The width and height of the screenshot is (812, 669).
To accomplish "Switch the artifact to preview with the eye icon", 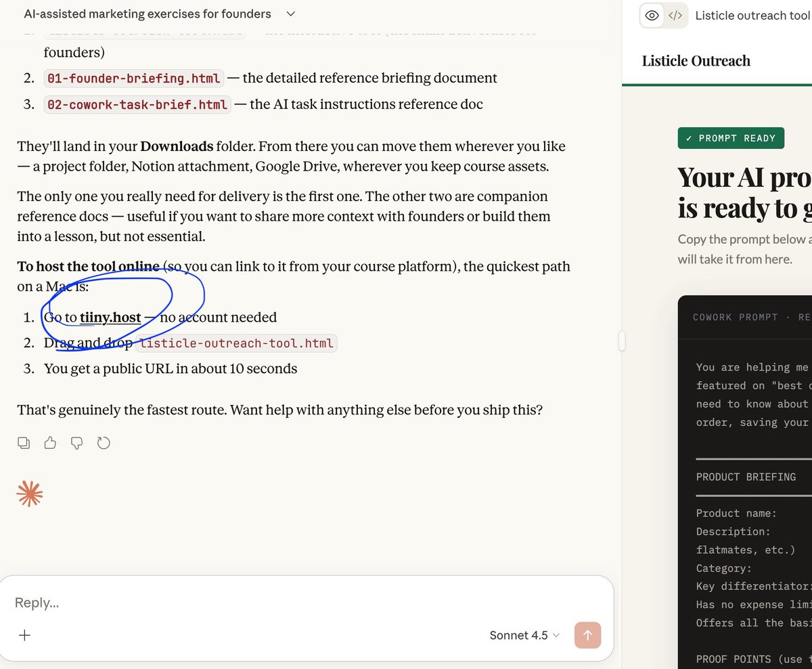I will [x=652, y=16].
